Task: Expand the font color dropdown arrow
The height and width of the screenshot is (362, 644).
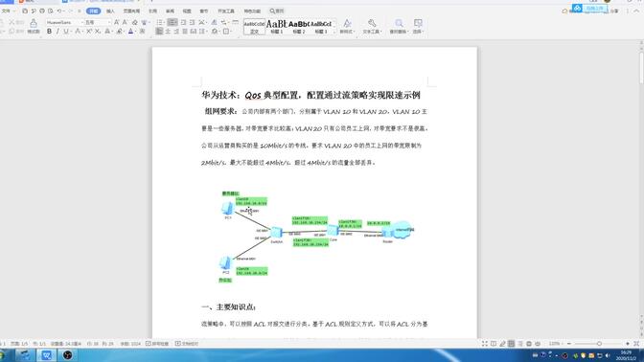Action: pyautogui.click(x=136, y=32)
